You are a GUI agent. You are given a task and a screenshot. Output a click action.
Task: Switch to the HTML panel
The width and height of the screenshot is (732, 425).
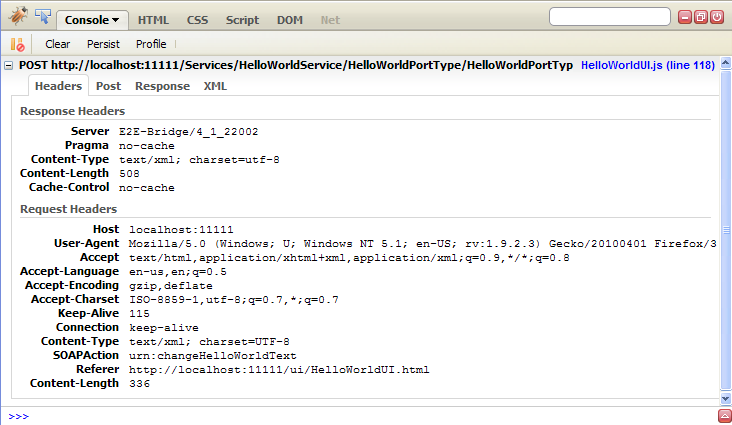(153, 19)
